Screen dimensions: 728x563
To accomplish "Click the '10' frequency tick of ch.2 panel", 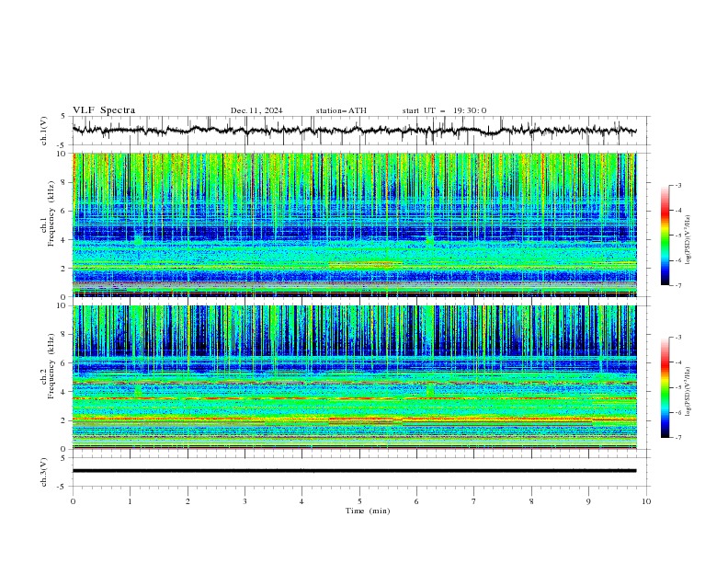I will tap(63, 305).
